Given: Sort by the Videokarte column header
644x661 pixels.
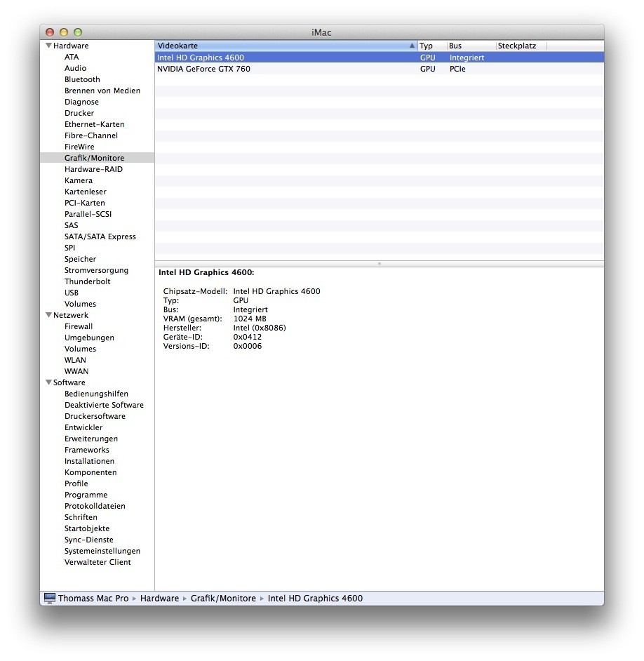Looking at the screenshot, I should [x=286, y=46].
